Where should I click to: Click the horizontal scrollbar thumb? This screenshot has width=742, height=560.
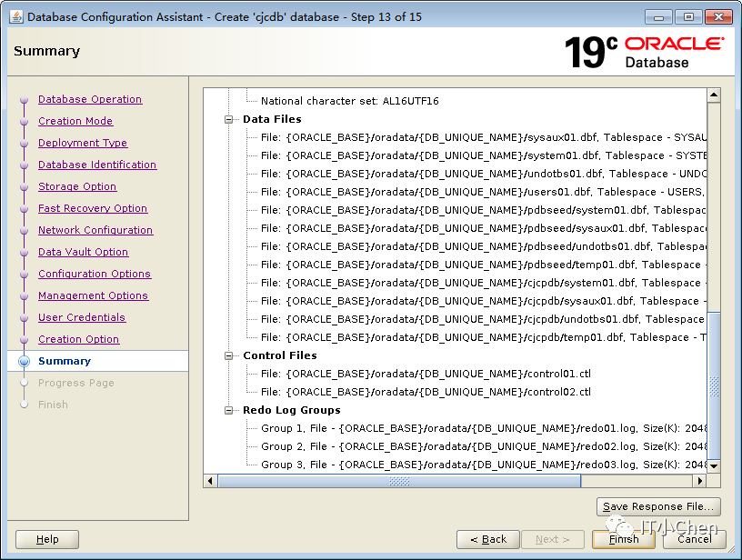[x=399, y=481]
